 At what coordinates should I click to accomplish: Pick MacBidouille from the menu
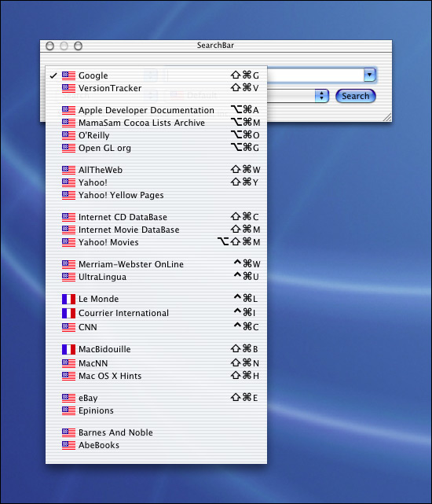tap(156, 349)
